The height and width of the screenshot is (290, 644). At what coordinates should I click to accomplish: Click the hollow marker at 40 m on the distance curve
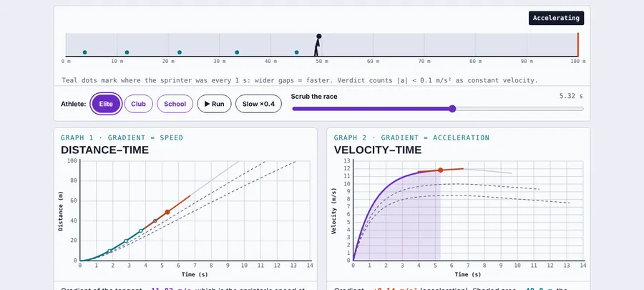pyautogui.click(x=155, y=221)
